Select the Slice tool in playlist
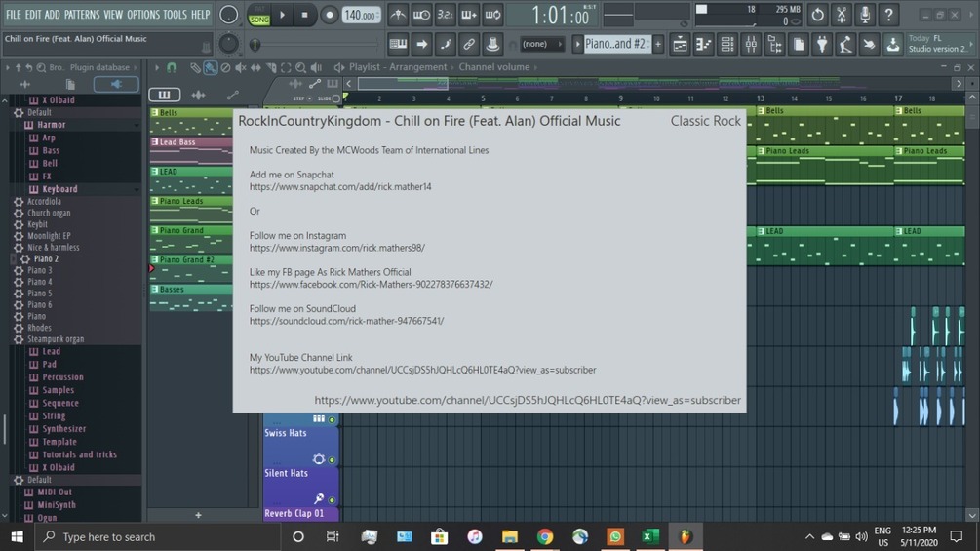This screenshot has height=551, width=980. 271,67
